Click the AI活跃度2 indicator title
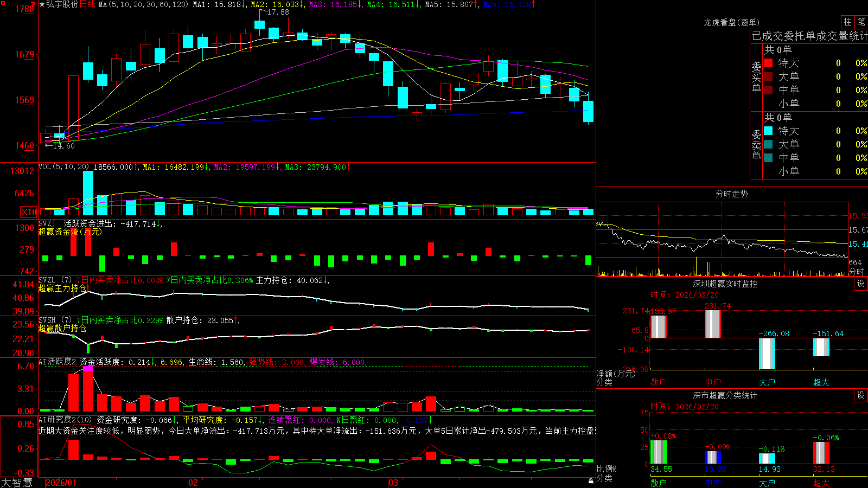This screenshot has height=488, width=868. 58,362
